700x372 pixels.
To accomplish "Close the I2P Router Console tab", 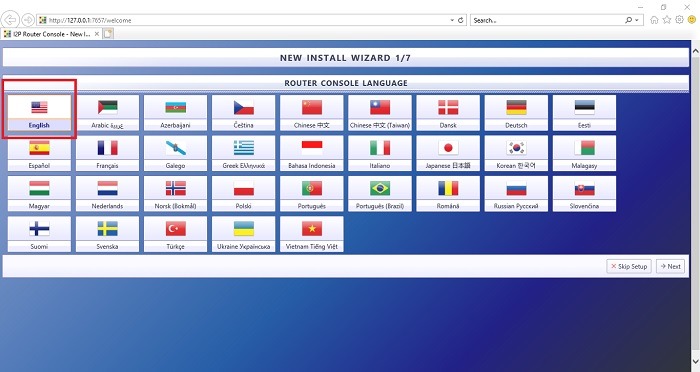I will [97, 34].
